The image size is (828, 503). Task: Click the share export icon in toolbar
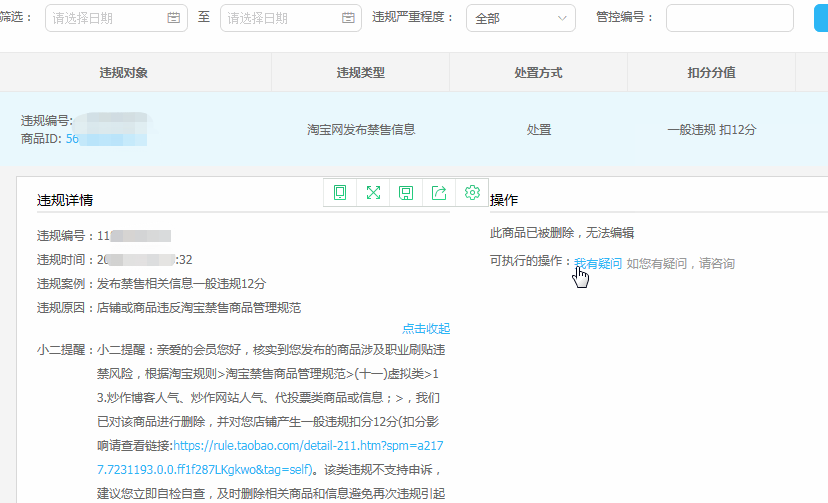(x=439, y=193)
